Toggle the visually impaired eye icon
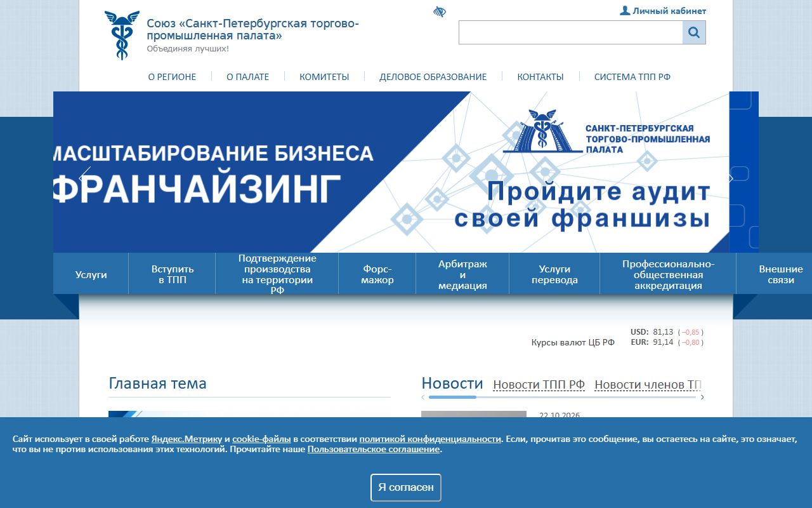 [440, 12]
